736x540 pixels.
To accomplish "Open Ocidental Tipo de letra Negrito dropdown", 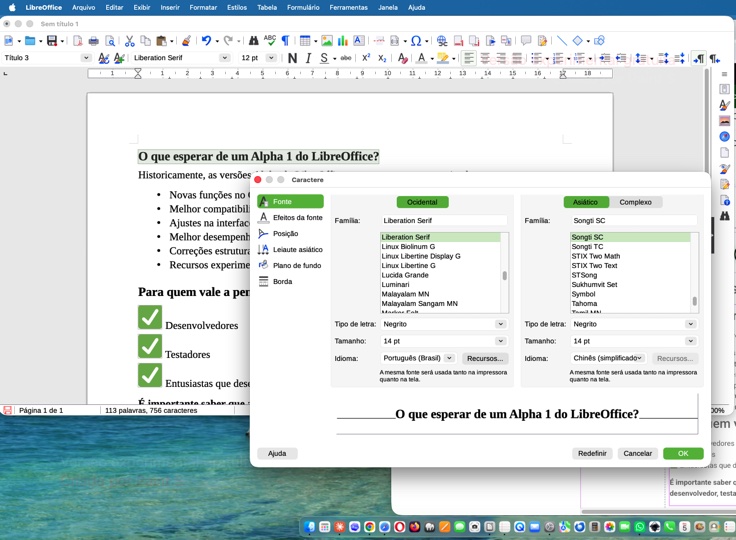I will coord(500,324).
